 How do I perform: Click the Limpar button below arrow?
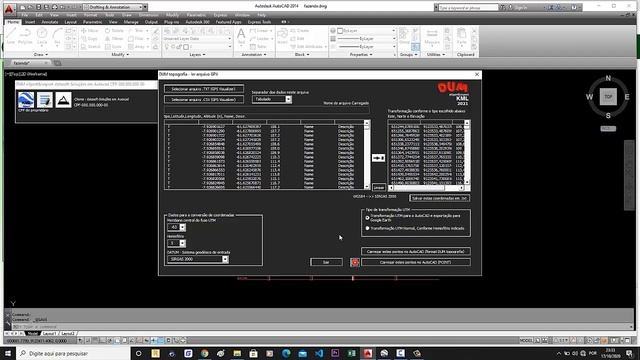click(x=379, y=187)
